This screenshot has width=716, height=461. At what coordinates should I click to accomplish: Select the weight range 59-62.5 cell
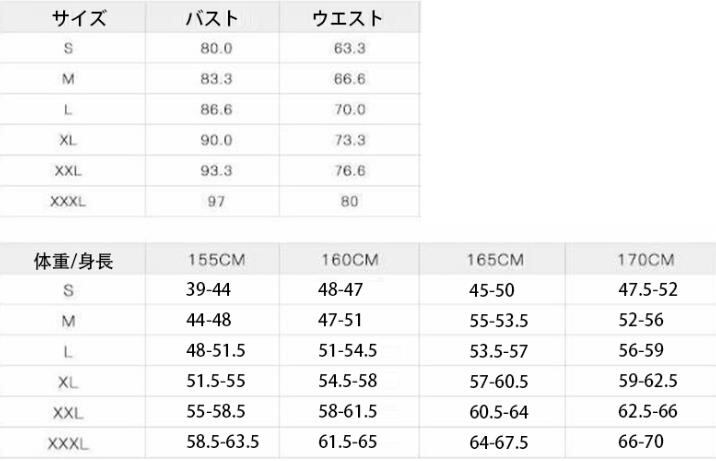[648, 380]
